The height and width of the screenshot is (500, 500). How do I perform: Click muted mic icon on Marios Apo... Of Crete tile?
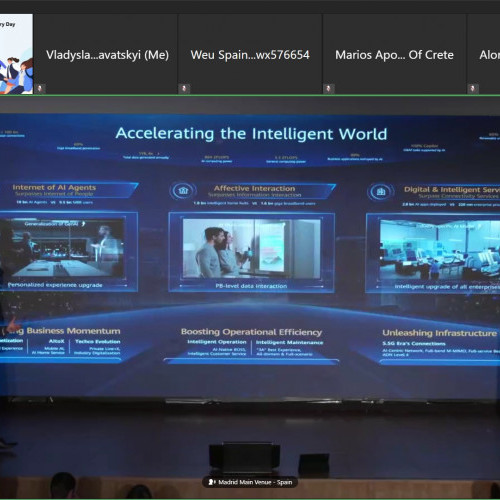click(x=329, y=89)
